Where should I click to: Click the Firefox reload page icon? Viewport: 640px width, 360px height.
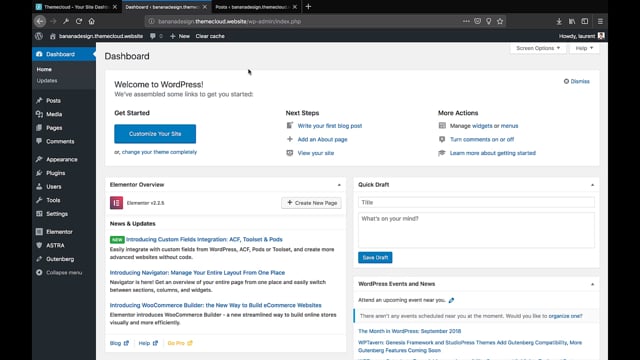pos(79,21)
